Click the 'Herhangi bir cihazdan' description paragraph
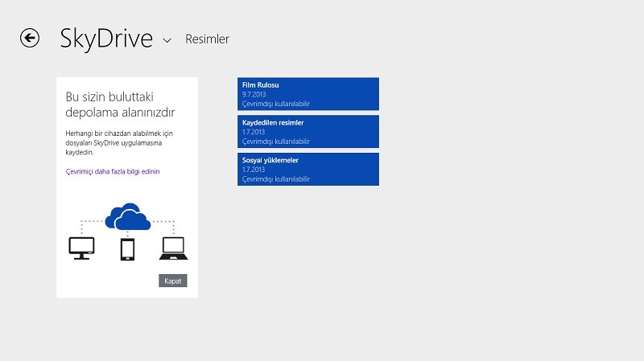Viewport: 644px width, 361px height. (119, 143)
